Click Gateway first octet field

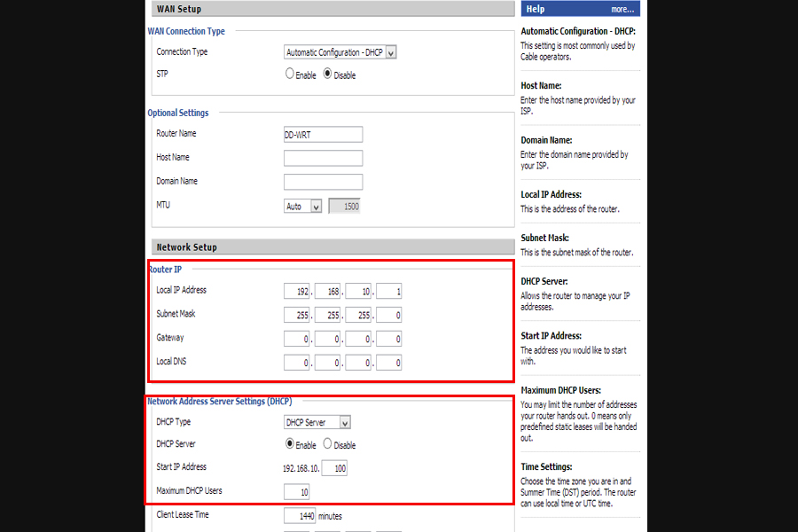tap(297, 339)
